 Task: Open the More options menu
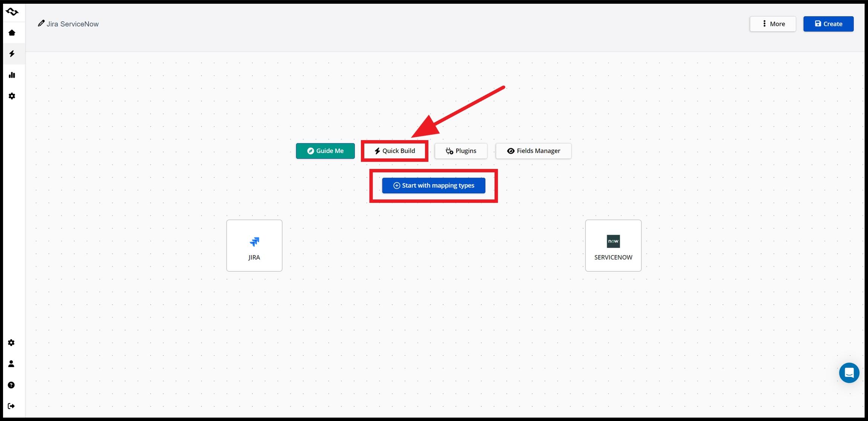(x=772, y=24)
